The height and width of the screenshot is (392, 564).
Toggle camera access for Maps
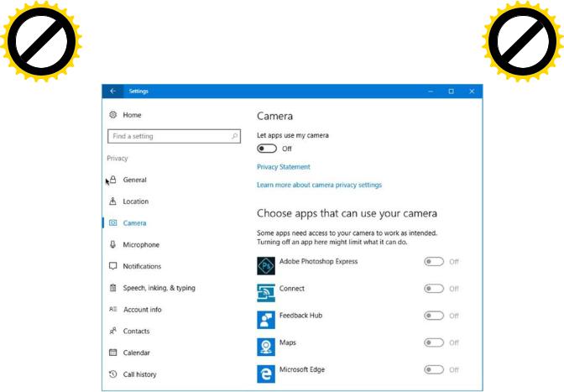[434, 342]
